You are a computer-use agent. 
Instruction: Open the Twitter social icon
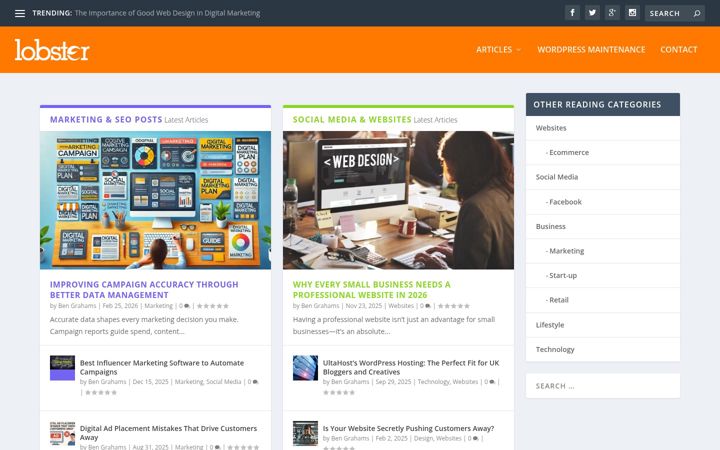click(x=592, y=13)
